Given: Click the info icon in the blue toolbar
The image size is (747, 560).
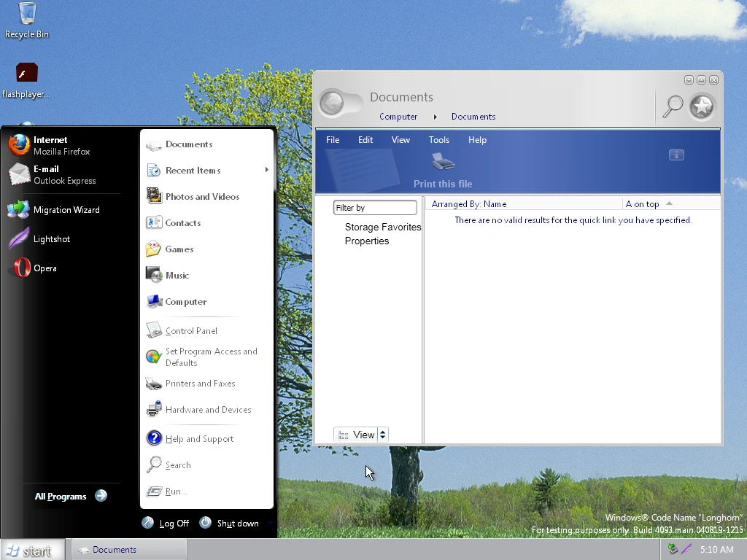Looking at the screenshot, I should [676, 155].
